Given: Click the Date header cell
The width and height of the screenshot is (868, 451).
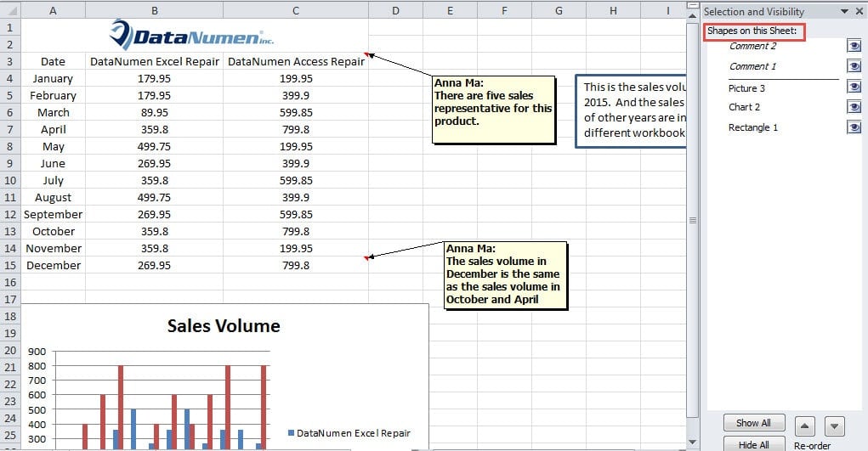Looking at the screenshot, I should [54, 61].
